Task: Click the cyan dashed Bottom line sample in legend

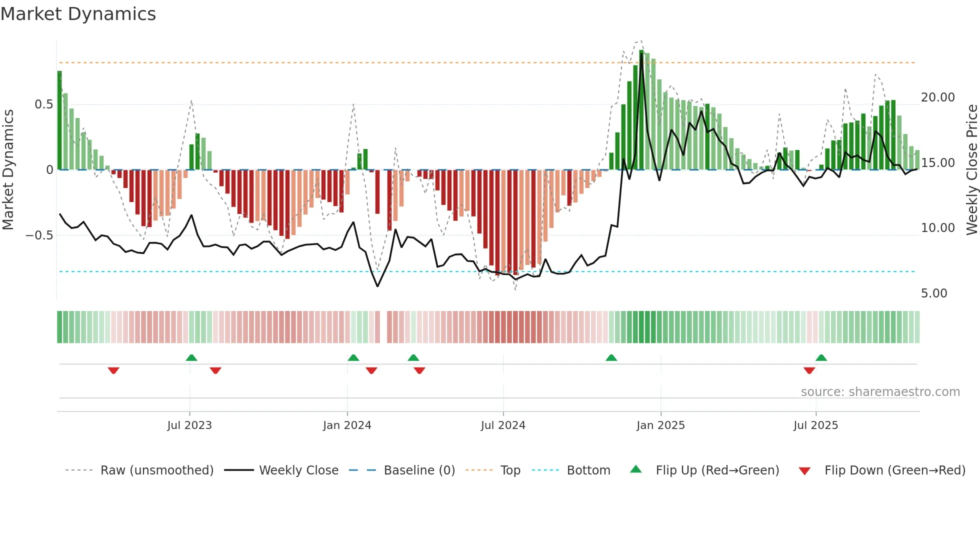Action: tap(545, 470)
